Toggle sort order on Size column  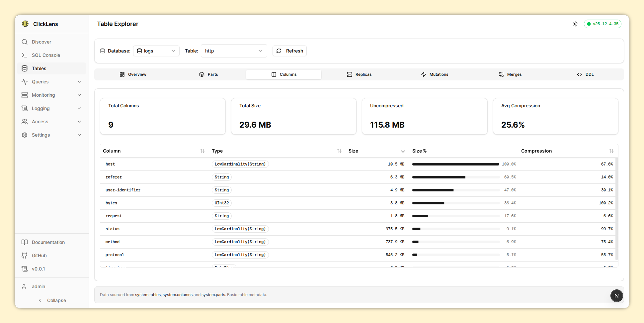point(403,151)
